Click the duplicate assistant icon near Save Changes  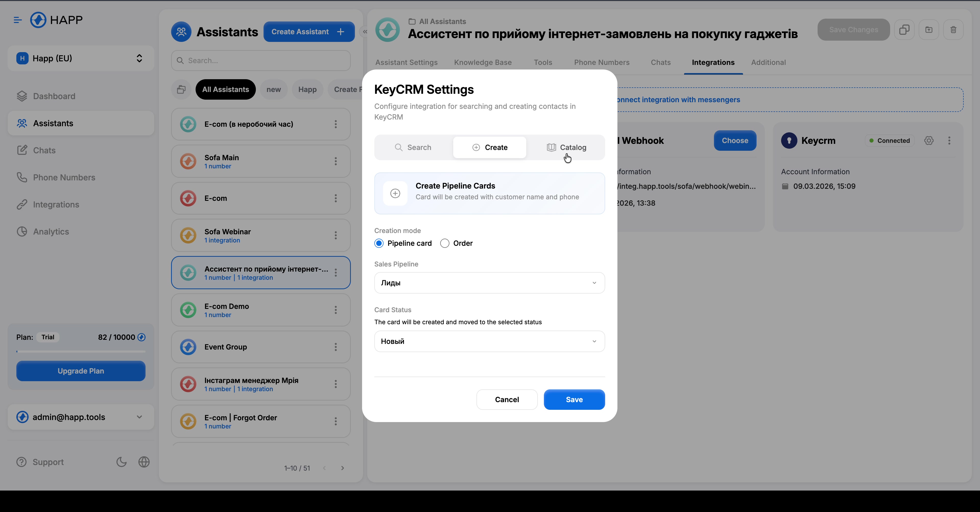[904, 30]
